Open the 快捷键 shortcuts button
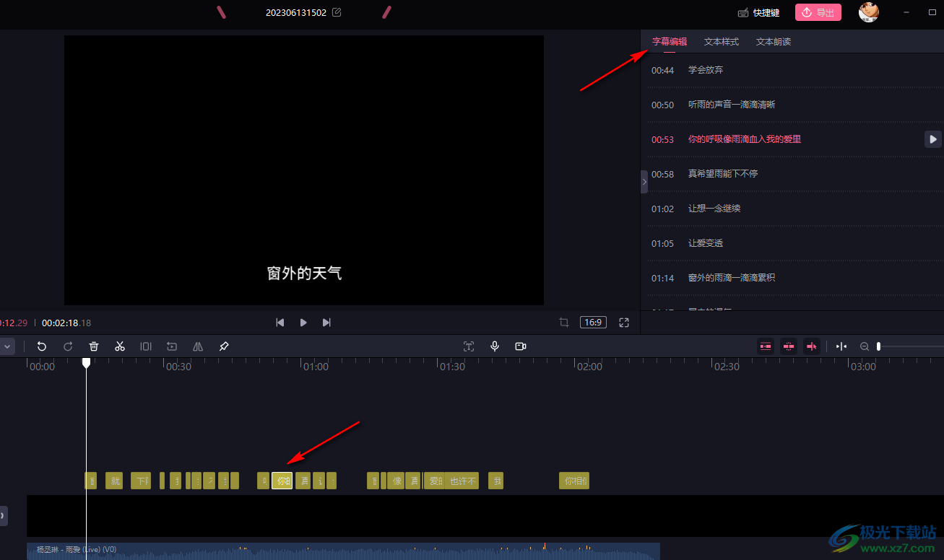Viewport: 944px width, 560px height. coord(758,12)
